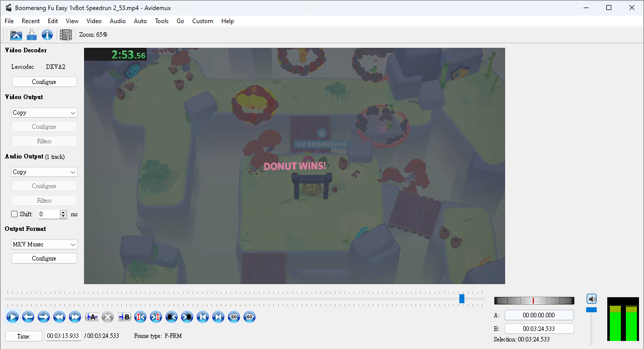
Task: Click the jog shuttle wheel control
Action: 534,301
